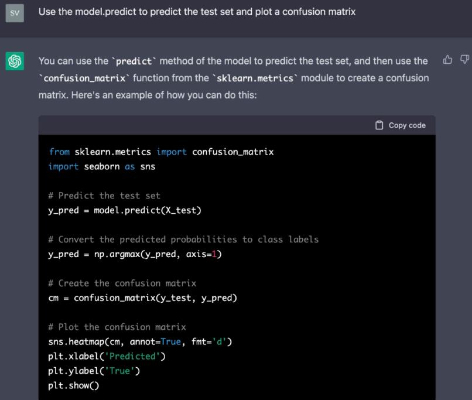Image resolution: width=472 pixels, height=400 pixels.
Task: Click the model.predict(X_test) code line
Action: point(125,211)
